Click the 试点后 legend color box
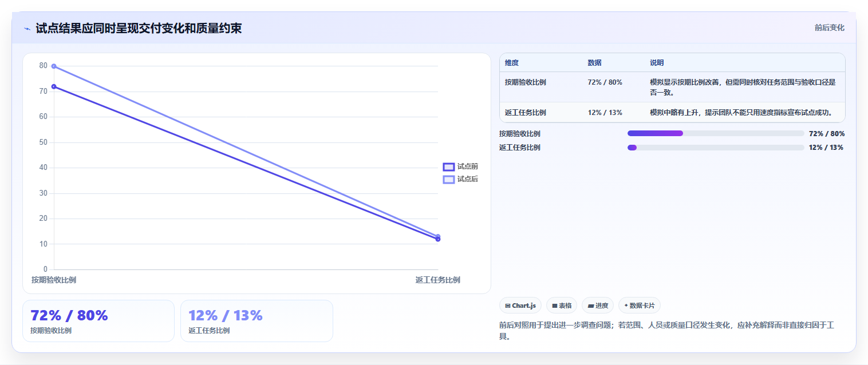 coord(449,179)
